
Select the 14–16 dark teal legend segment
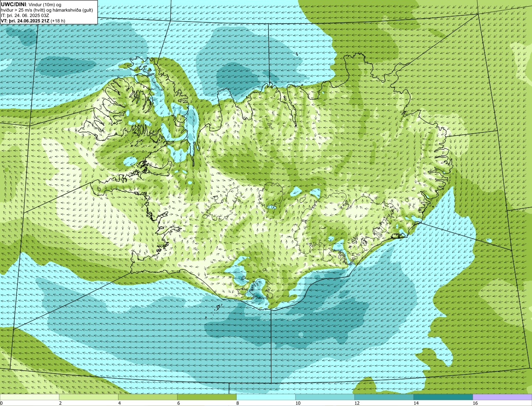point(443,397)
